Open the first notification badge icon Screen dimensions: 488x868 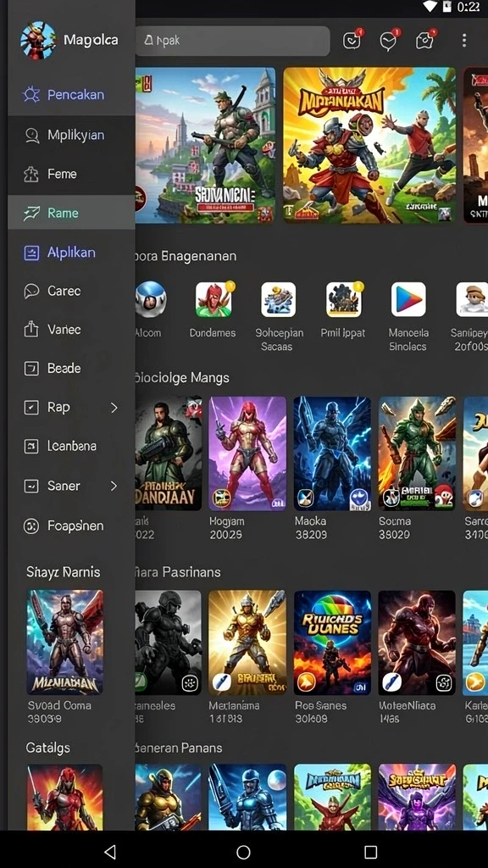(x=352, y=41)
